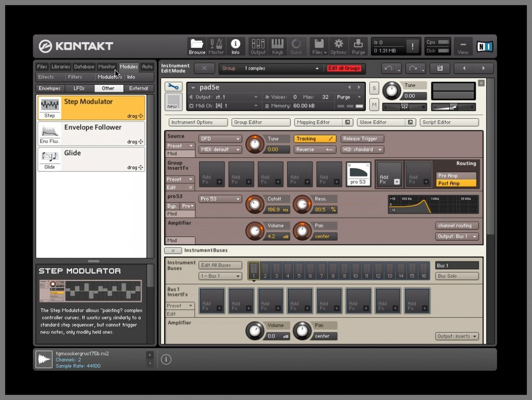
Task: Click the pro53 Cutoff knob
Action: [x=254, y=204]
